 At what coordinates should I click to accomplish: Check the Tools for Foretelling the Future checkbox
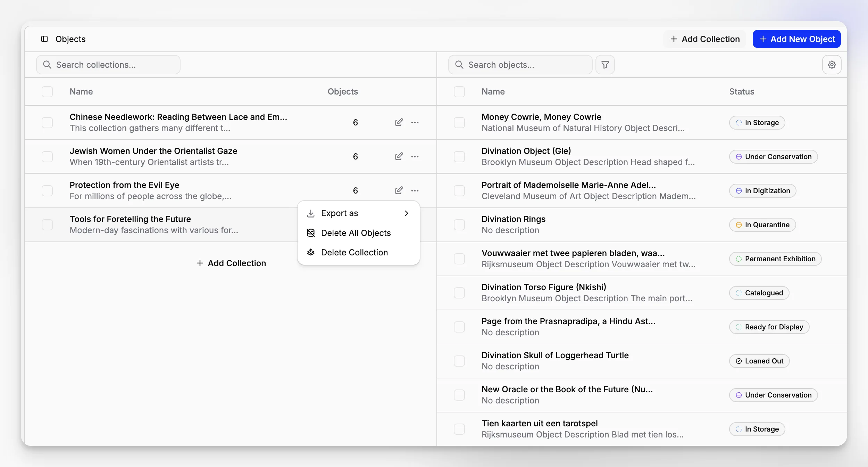point(47,225)
